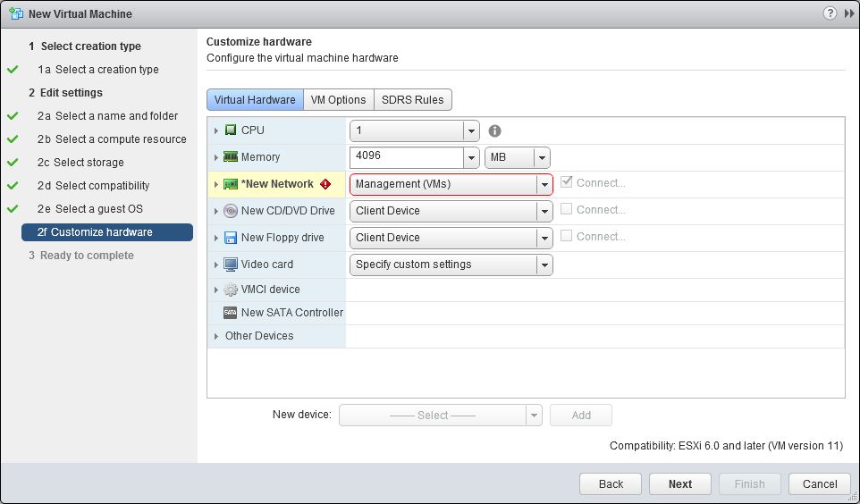Click the CD/DVD Drive disc icon
This screenshot has width=860, height=504.
[x=231, y=211]
